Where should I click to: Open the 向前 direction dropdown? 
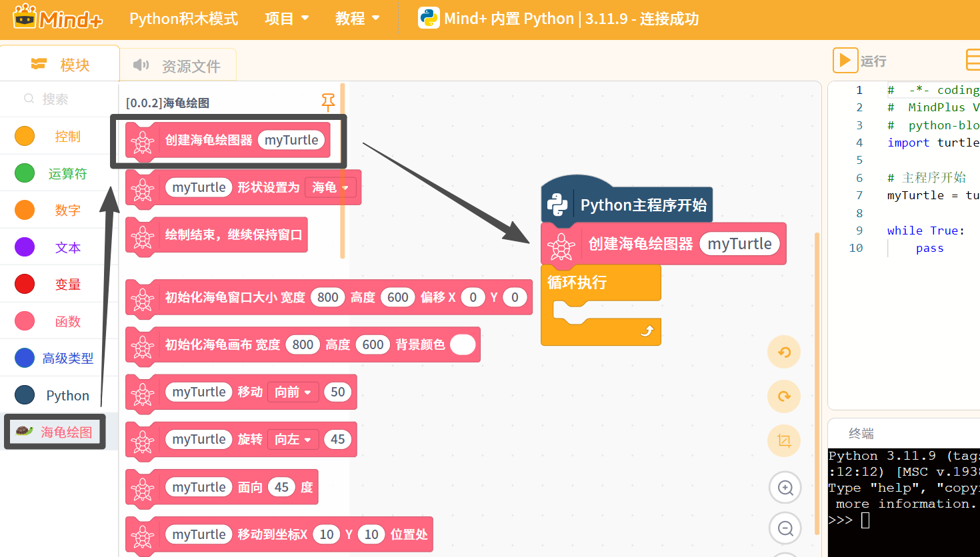293,392
